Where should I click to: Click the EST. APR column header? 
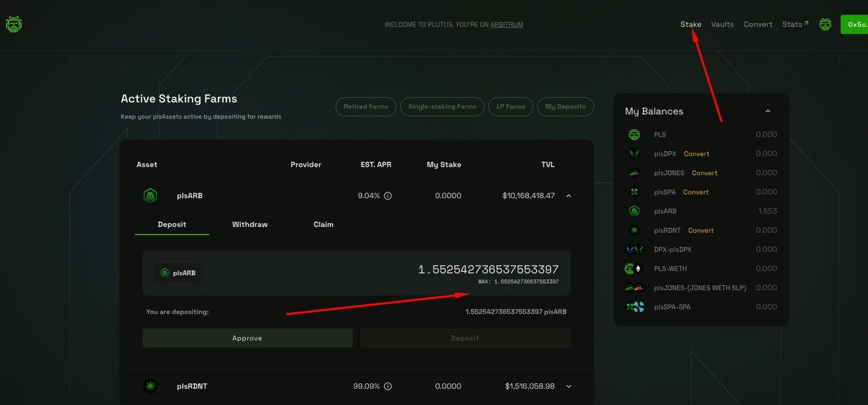[x=376, y=165]
